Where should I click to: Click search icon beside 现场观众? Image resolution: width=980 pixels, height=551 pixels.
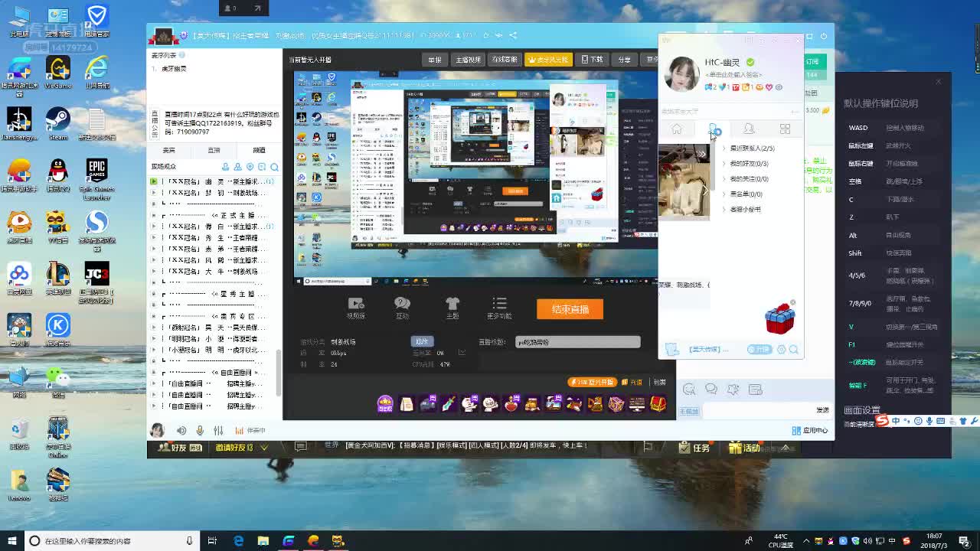(x=274, y=167)
